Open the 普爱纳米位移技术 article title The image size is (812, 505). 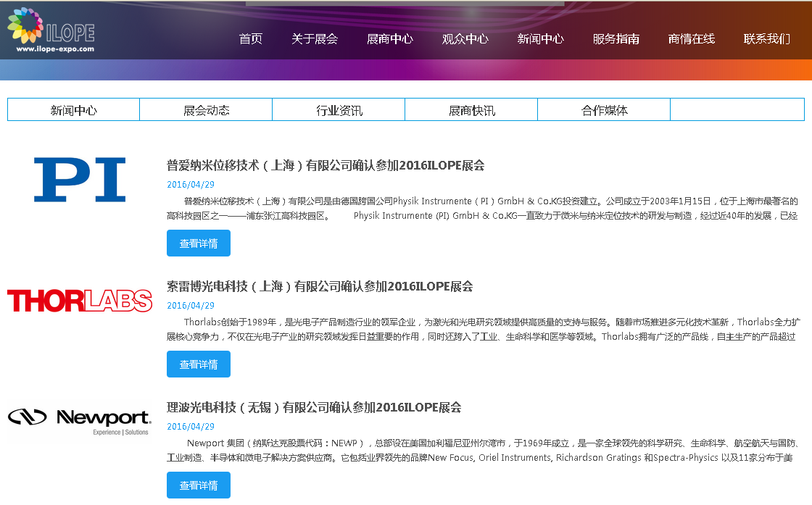pos(326,166)
